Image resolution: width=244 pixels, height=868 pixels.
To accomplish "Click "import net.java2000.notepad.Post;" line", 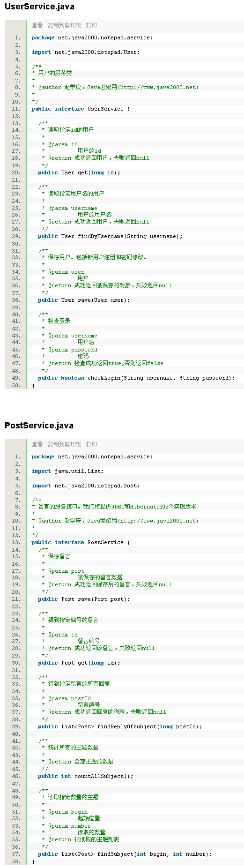I will pos(85,486).
